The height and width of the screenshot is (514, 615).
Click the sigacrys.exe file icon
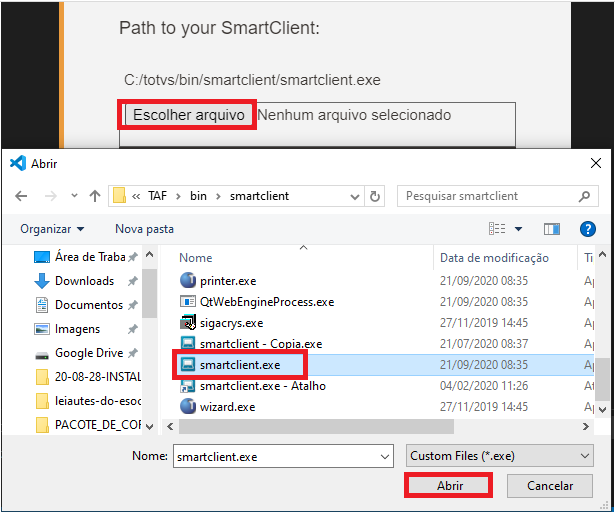188,323
